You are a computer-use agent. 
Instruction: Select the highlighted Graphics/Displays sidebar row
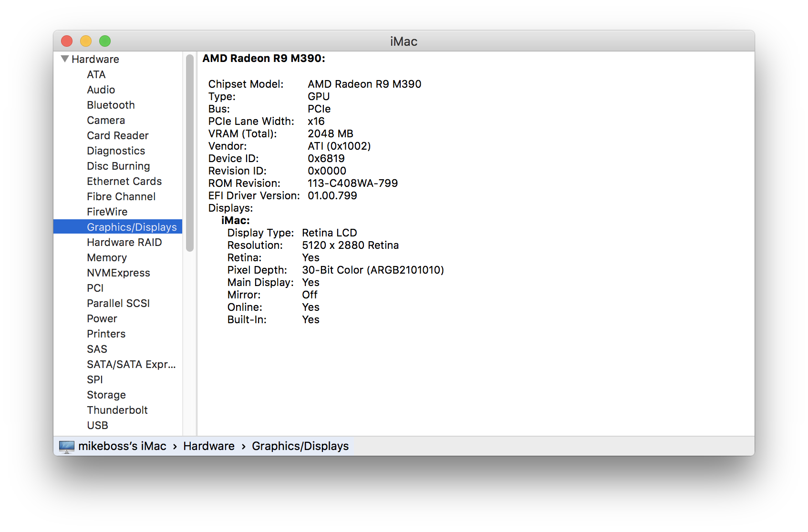tap(118, 226)
